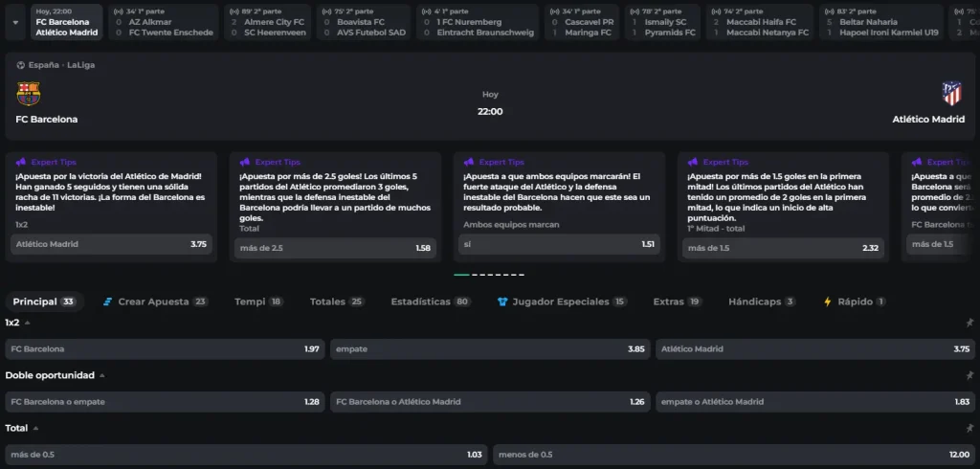Click megaphone icon on Atlético victory tip card
Viewport: 980px width, 469px height.
tap(21, 162)
